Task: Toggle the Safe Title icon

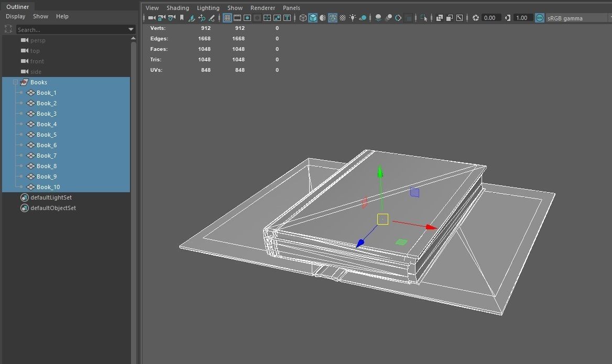Action: [287, 18]
